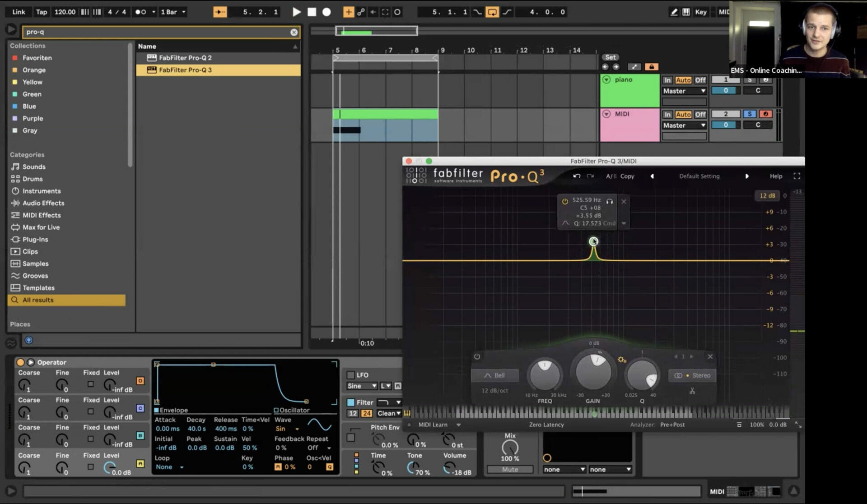Screen dimensions: 867x504
Task: Open the Sounds category
Action: [x=34, y=167]
